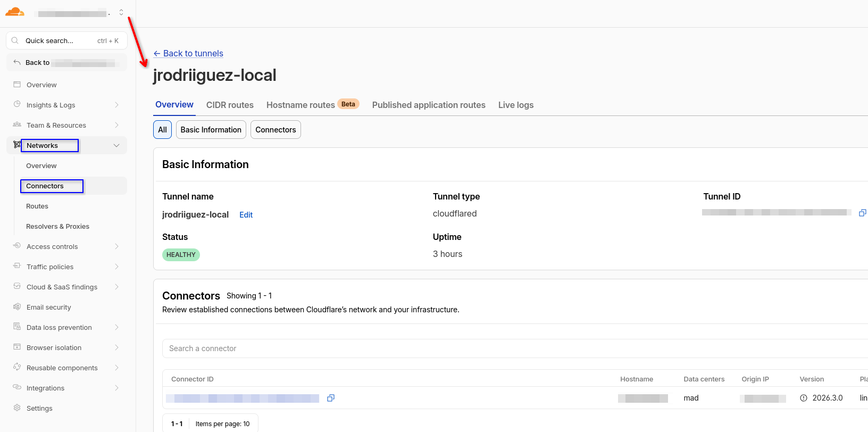The image size is (868, 432).
Task: Click the Search a connector field
Action: click(515, 348)
